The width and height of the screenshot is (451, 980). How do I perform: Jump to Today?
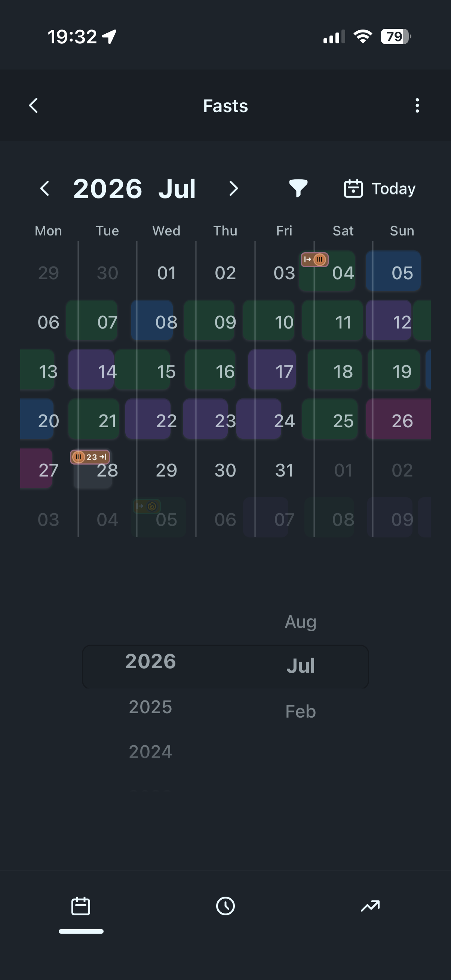pyautogui.click(x=380, y=188)
